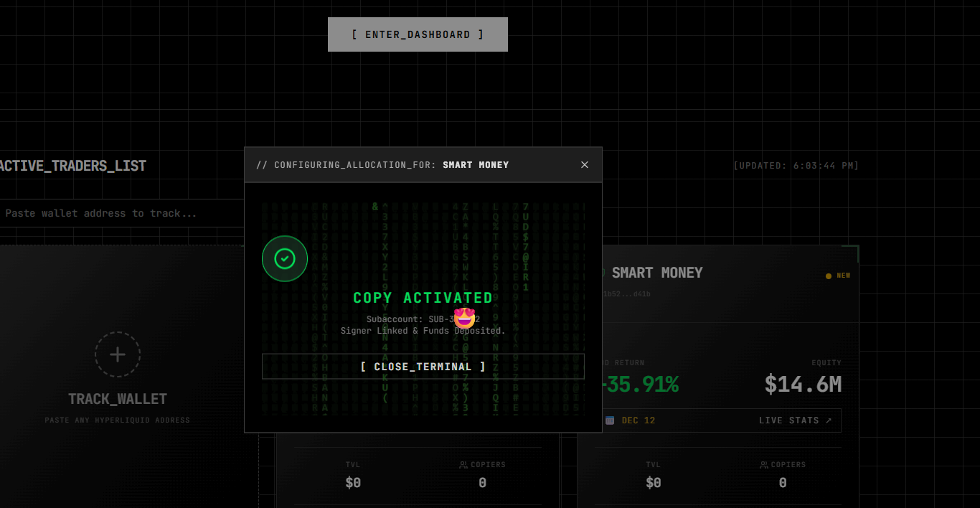Image resolution: width=980 pixels, height=508 pixels.
Task: Click the TRACK_WALLET card label
Action: click(118, 399)
